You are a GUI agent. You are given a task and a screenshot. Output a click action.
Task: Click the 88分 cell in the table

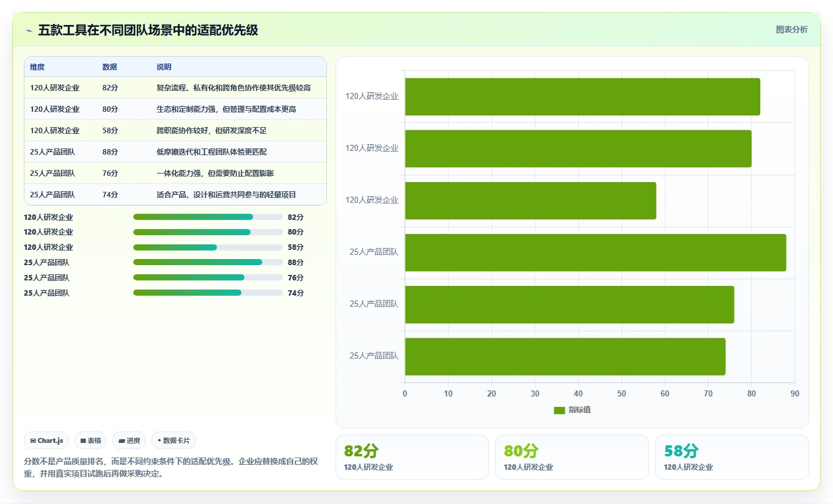(x=110, y=152)
